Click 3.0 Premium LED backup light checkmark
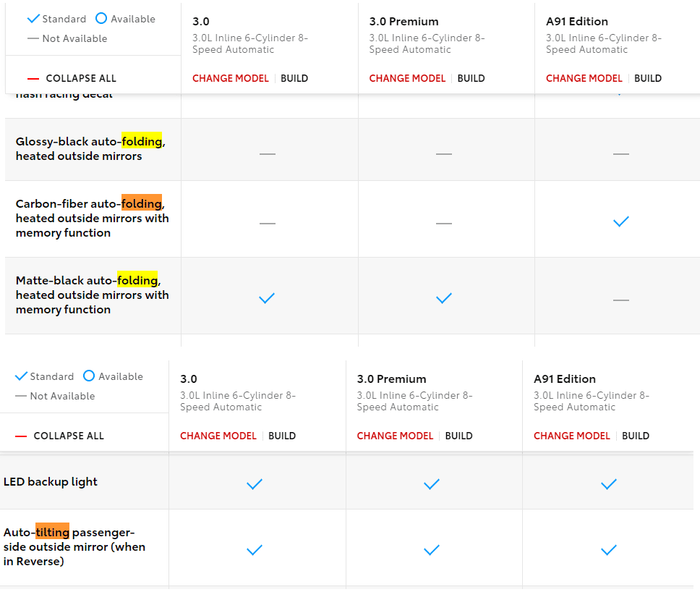 [x=432, y=484]
